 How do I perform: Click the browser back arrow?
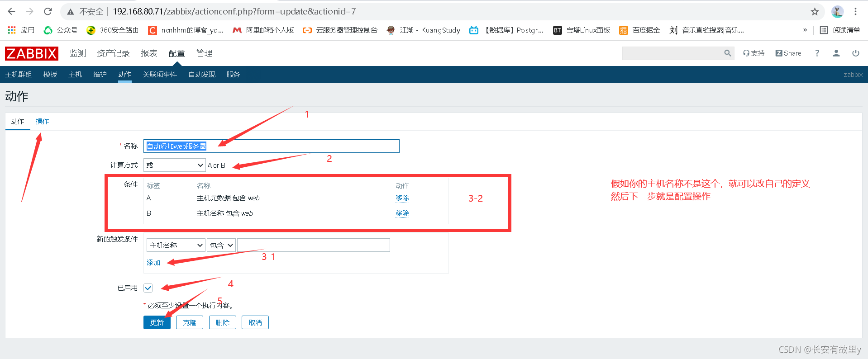(x=12, y=11)
